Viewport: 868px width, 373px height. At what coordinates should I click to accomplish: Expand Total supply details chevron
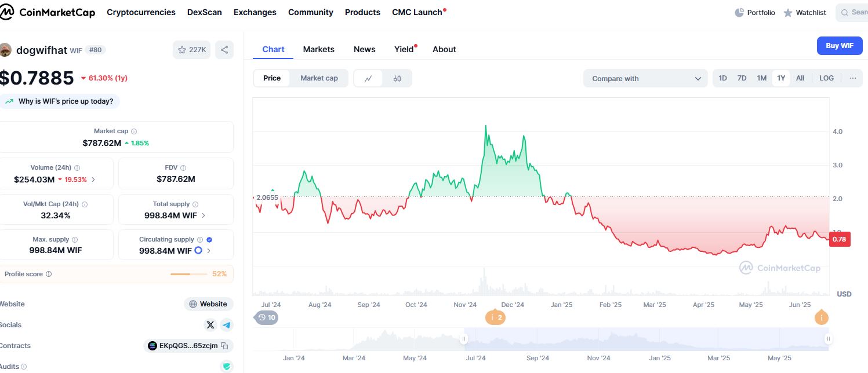[x=203, y=215]
